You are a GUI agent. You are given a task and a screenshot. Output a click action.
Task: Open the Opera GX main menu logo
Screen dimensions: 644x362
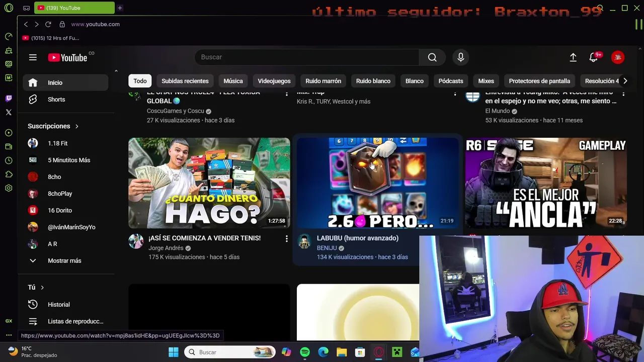pos(8,8)
